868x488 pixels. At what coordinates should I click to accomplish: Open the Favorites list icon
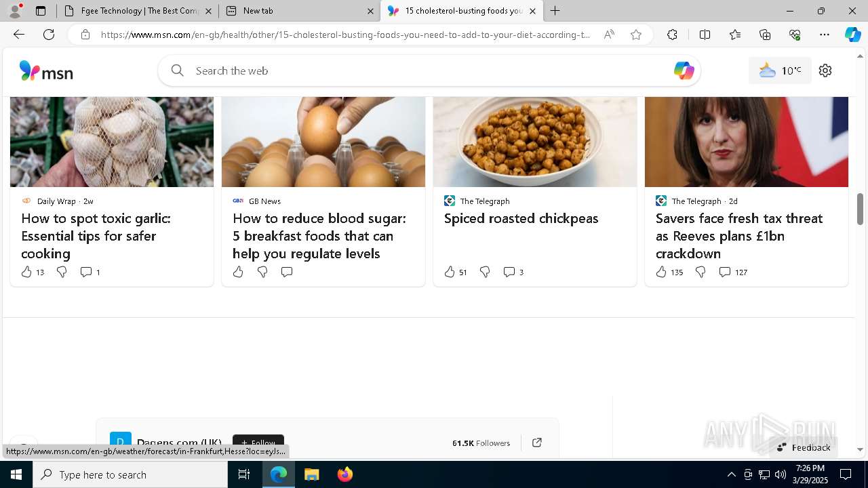(735, 35)
